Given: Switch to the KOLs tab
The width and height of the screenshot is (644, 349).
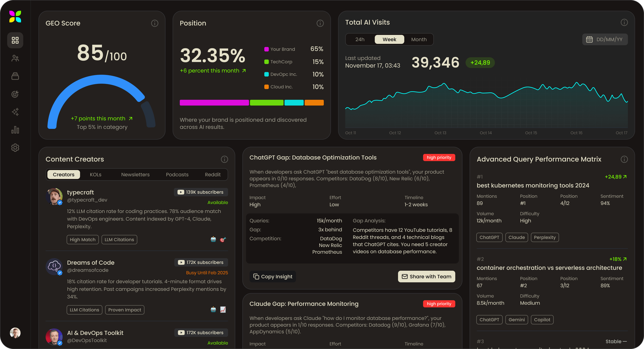Looking at the screenshot, I should point(95,175).
